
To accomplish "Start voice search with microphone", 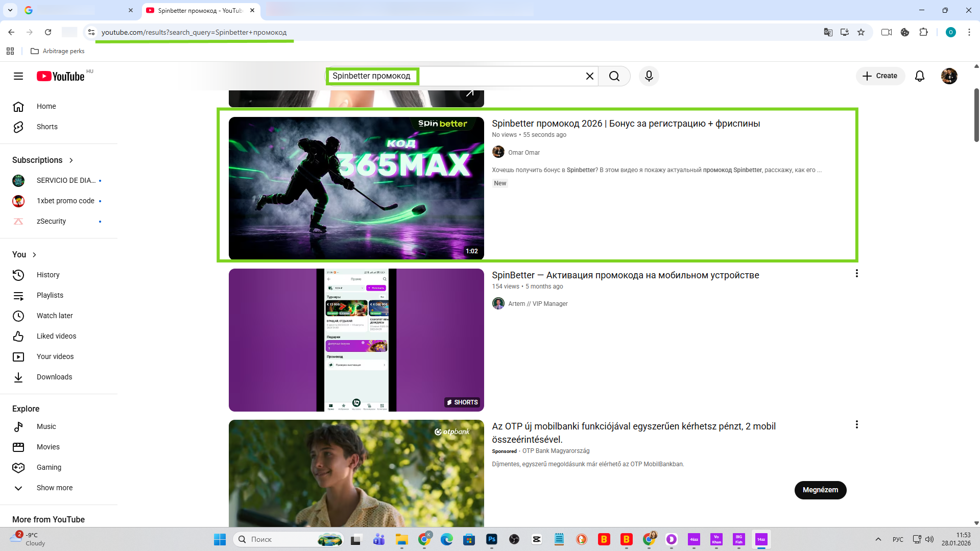I will [649, 76].
